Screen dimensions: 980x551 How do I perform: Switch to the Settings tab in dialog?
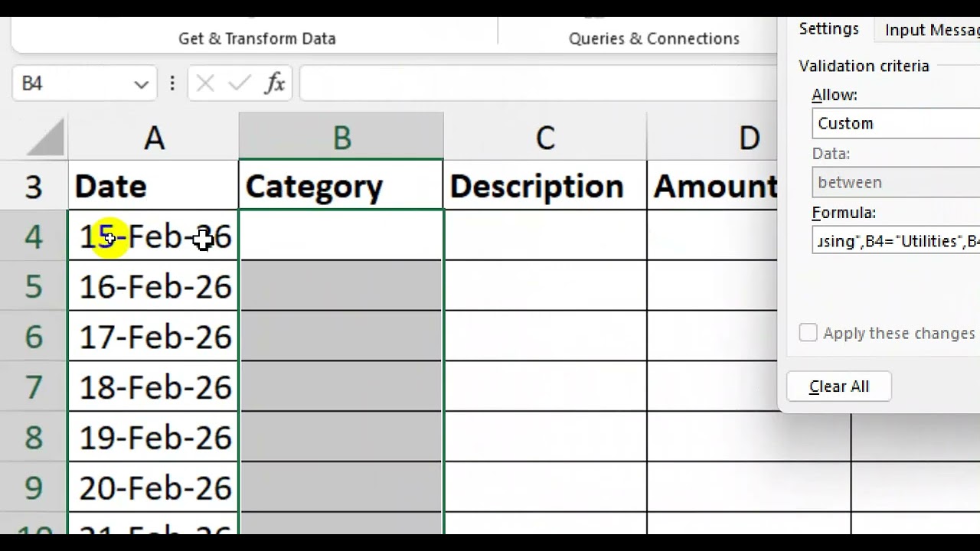tap(829, 29)
